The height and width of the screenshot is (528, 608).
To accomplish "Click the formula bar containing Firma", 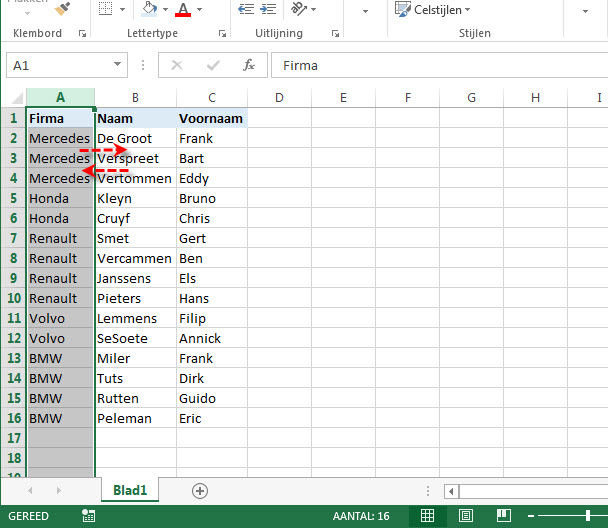I will [439, 65].
